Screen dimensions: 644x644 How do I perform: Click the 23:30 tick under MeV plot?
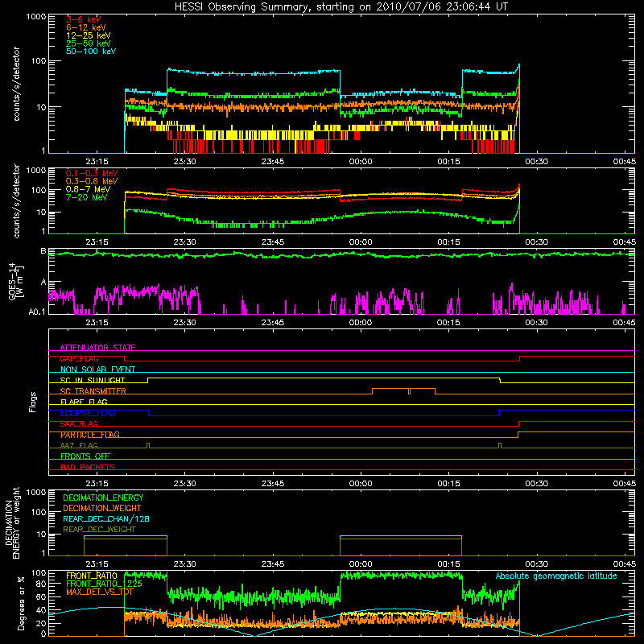(x=185, y=242)
